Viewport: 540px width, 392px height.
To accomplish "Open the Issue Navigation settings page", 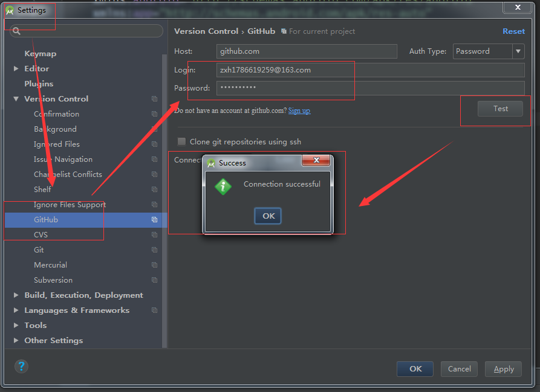I will [x=63, y=159].
